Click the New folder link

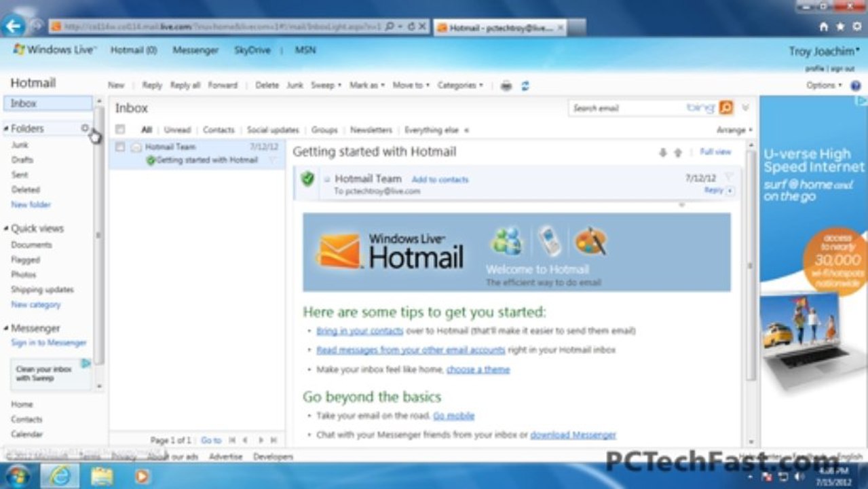click(31, 204)
